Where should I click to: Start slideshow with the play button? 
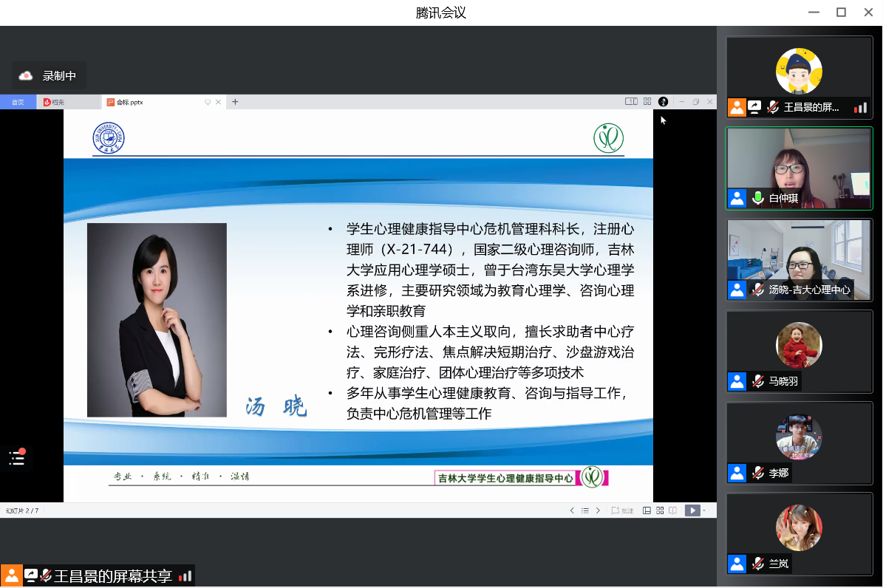point(692,510)
